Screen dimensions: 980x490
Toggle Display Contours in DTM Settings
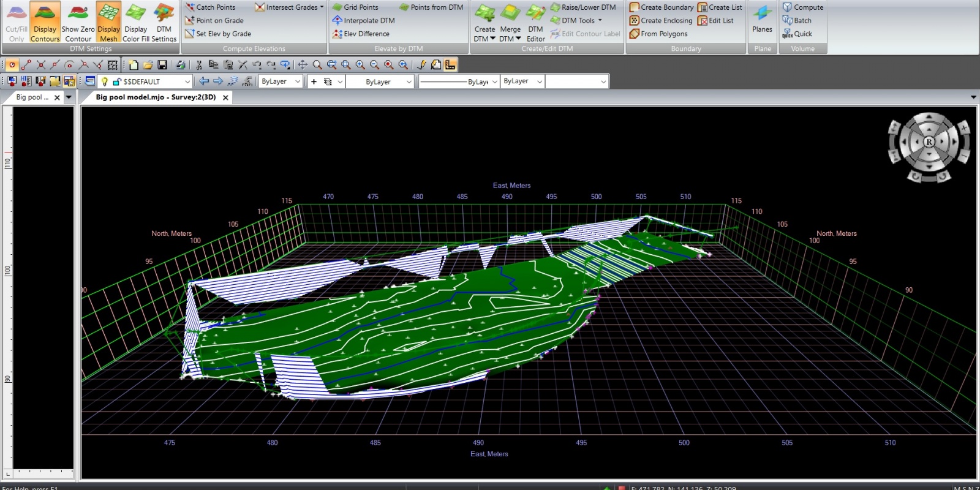click(x=45, y=22)
